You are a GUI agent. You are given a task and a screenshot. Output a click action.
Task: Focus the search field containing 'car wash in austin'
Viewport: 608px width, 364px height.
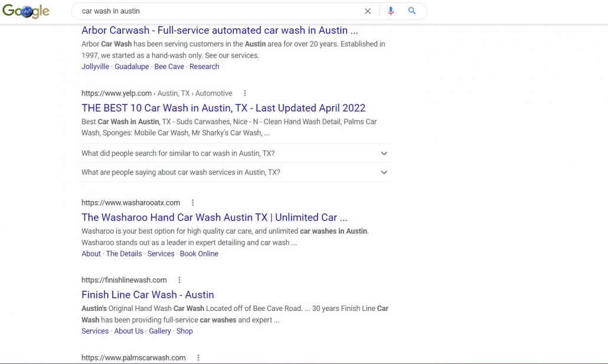coord(221,11)
